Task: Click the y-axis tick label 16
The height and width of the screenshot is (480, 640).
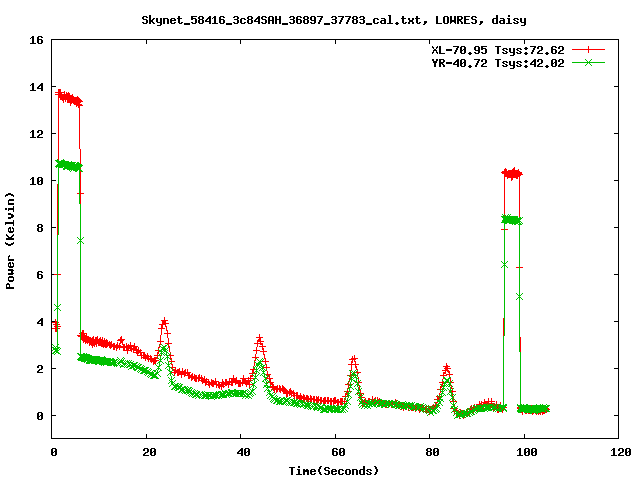Action: (x=36, y=40)
